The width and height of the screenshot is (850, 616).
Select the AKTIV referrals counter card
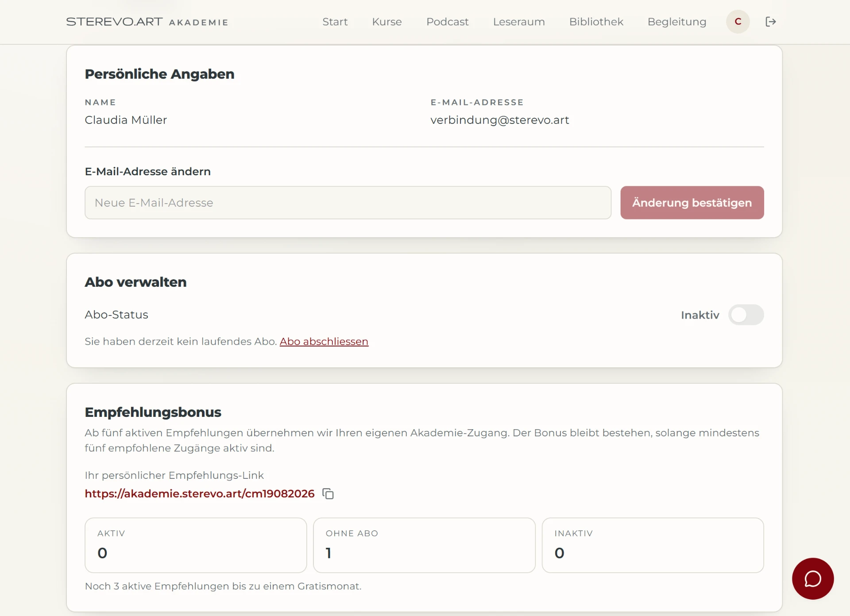click(x=196, y=545)
